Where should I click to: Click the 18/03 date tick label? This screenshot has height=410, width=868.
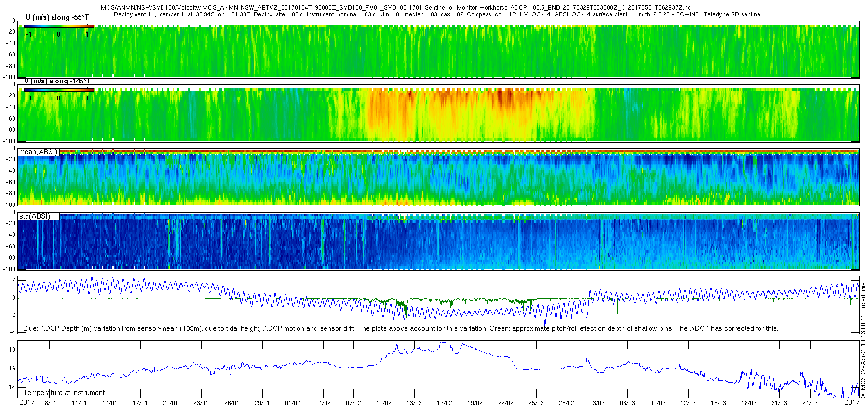click(x=748, y=403)
